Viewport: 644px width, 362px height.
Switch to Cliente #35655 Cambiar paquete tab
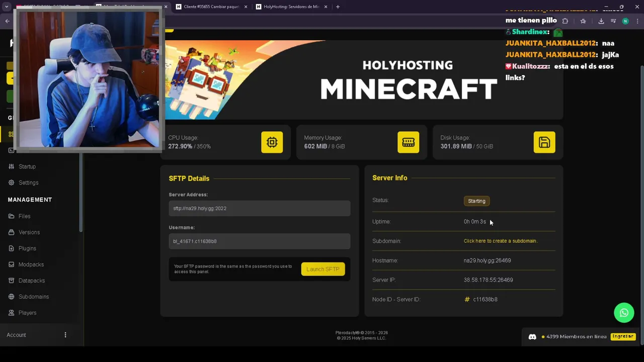(x=211, y=7)
